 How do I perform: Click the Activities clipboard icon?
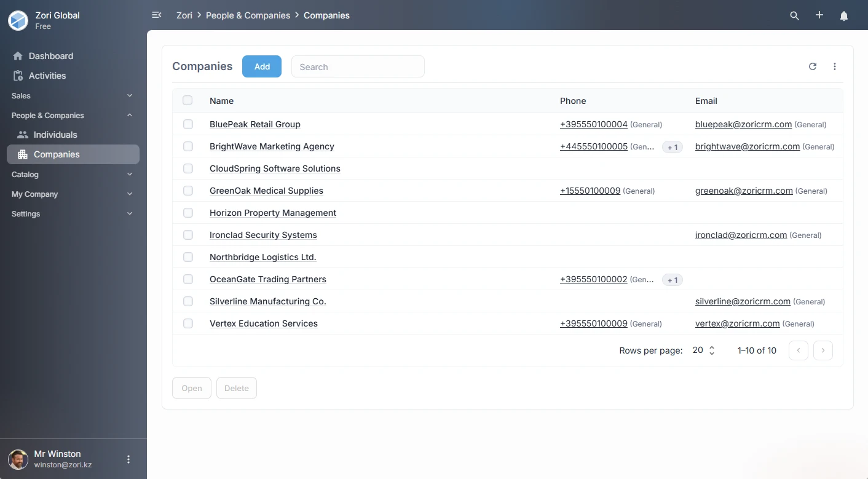click(x=18, y=76)
